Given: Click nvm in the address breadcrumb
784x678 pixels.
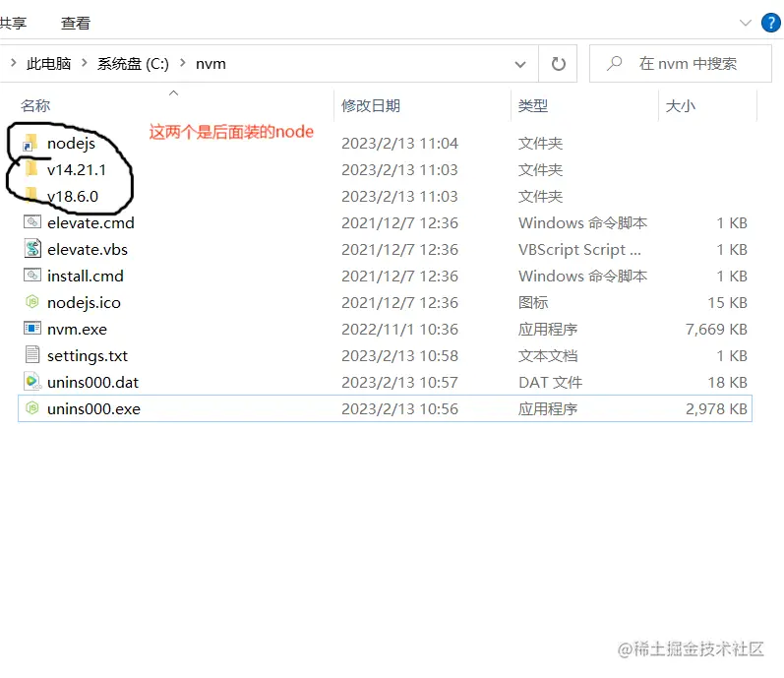Looking at the screenshot, I should pyautogui.click(x=211, y=64).
